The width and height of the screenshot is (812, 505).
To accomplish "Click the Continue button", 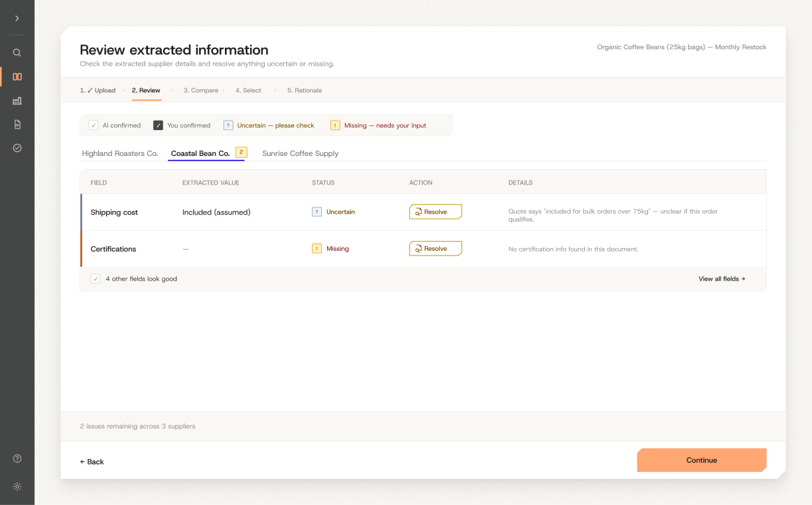I will 701,460.
